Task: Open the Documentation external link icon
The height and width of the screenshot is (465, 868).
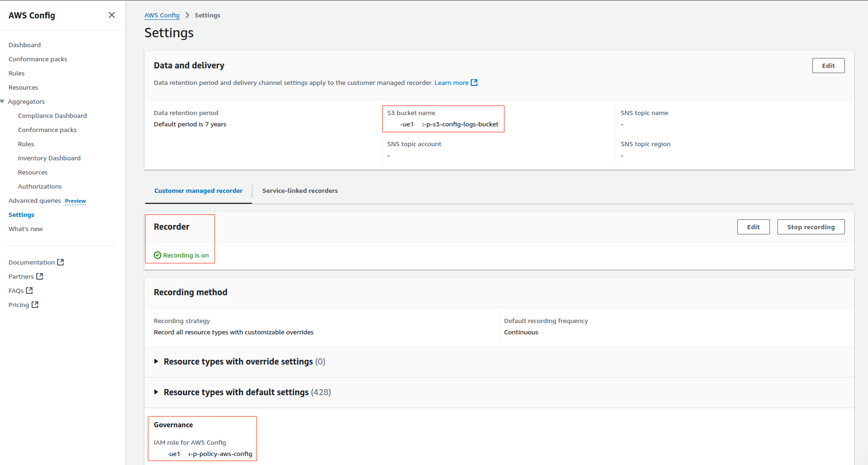Action: coord(60,262)
